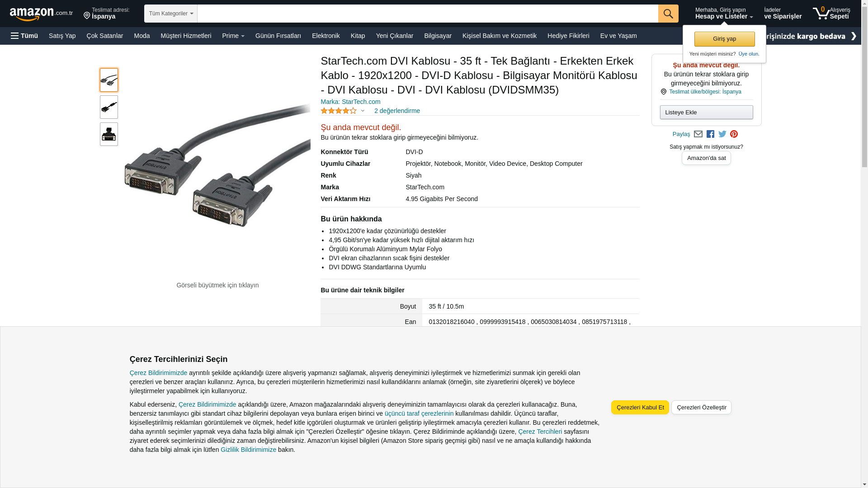
Task: Click the Çerezleri Kabul Et button
Action: tap(640, 408)
